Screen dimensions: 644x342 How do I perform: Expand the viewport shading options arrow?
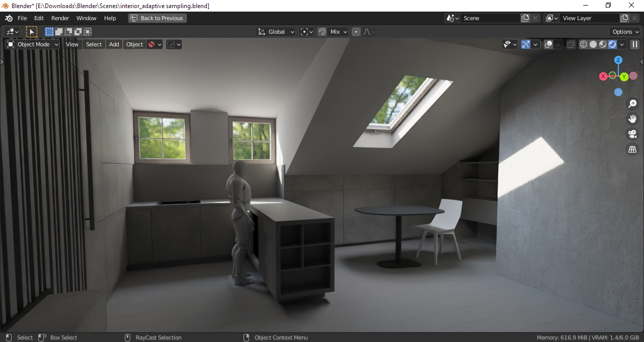point(622,44)
